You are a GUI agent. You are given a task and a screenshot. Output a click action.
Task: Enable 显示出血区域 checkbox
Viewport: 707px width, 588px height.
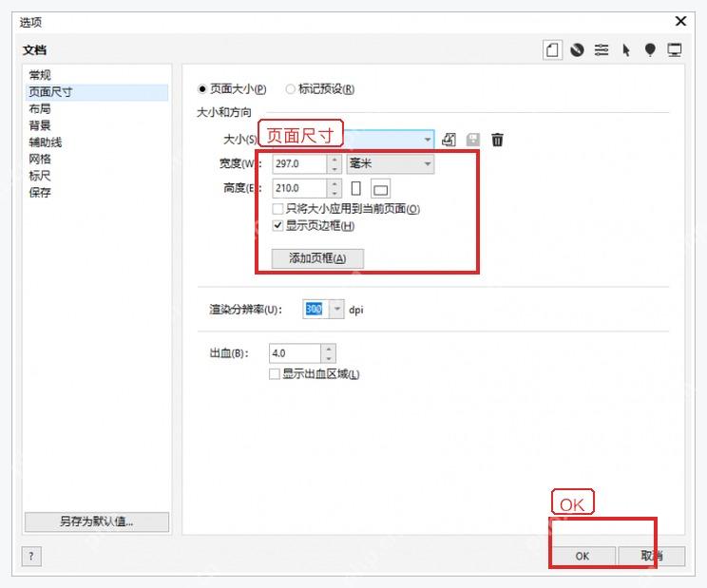coord(274,374)
